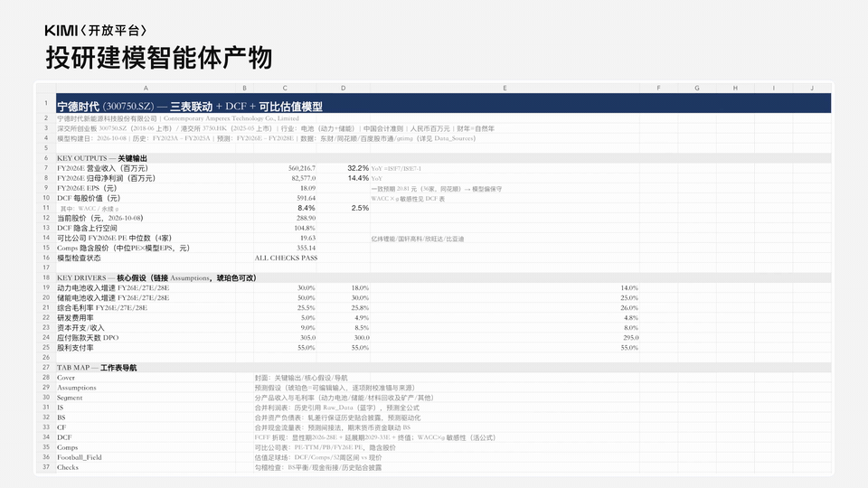Click row number 17 header
Screen dimensions: 868x488
click(x=46, y=267)
